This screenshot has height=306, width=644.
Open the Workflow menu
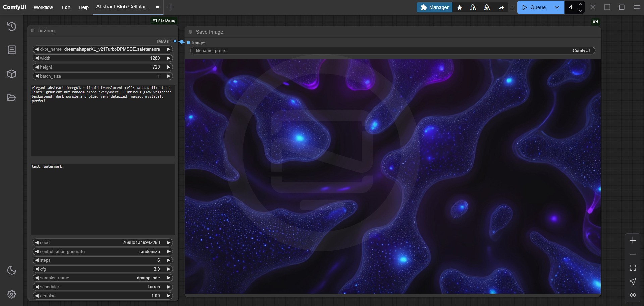click(x=43, y=7)
